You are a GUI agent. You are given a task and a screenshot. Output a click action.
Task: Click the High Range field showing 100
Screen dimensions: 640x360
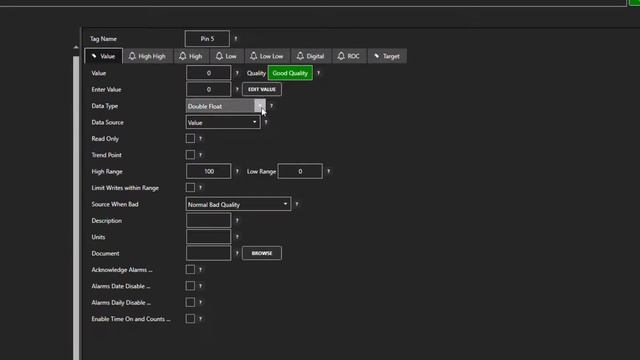tap(209, 171)
